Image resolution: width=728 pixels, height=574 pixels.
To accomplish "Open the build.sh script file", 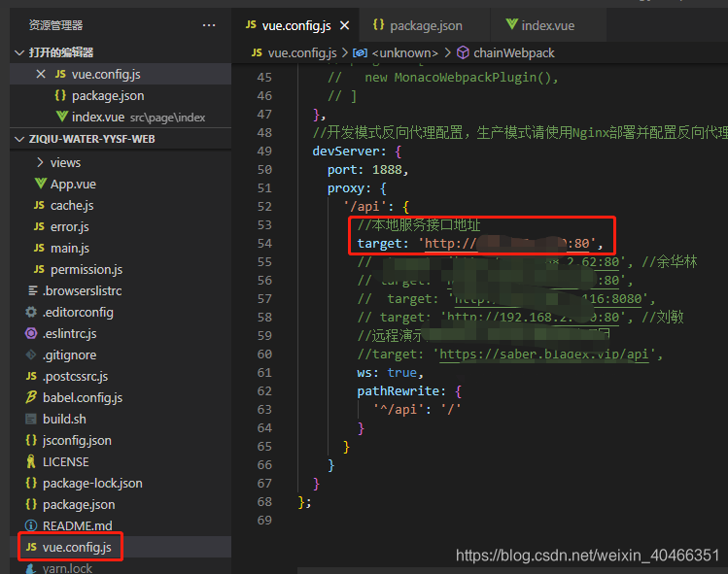I will pos(121,419).
